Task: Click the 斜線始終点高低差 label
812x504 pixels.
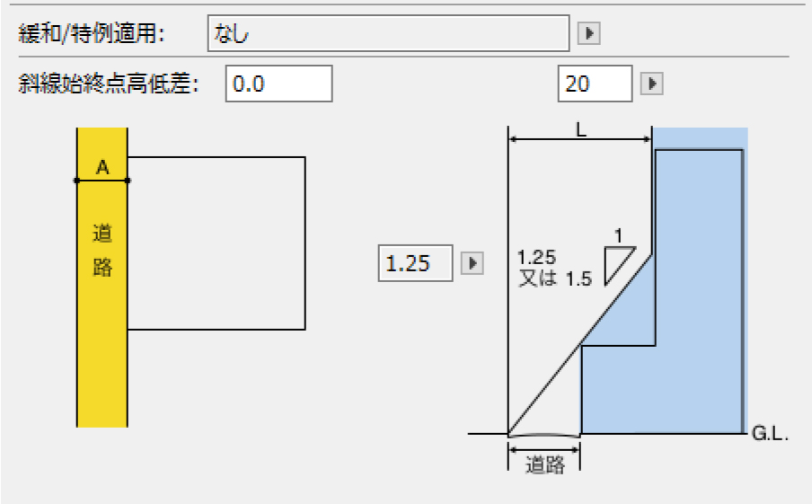Action: (x=108, y=84)
